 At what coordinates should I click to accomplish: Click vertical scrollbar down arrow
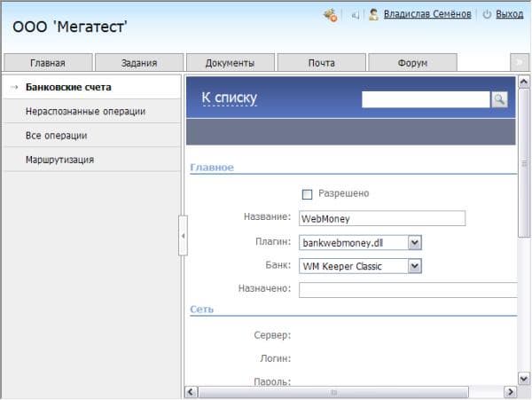point(524,378)
